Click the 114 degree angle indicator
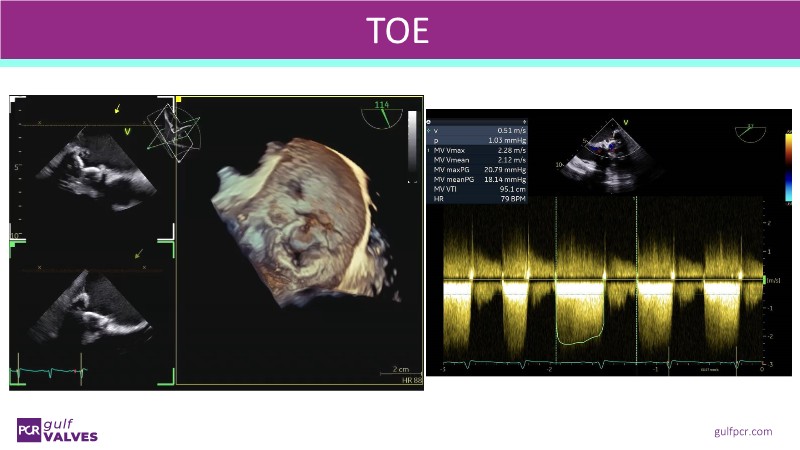The image size is (800, 450). [381, 112]
